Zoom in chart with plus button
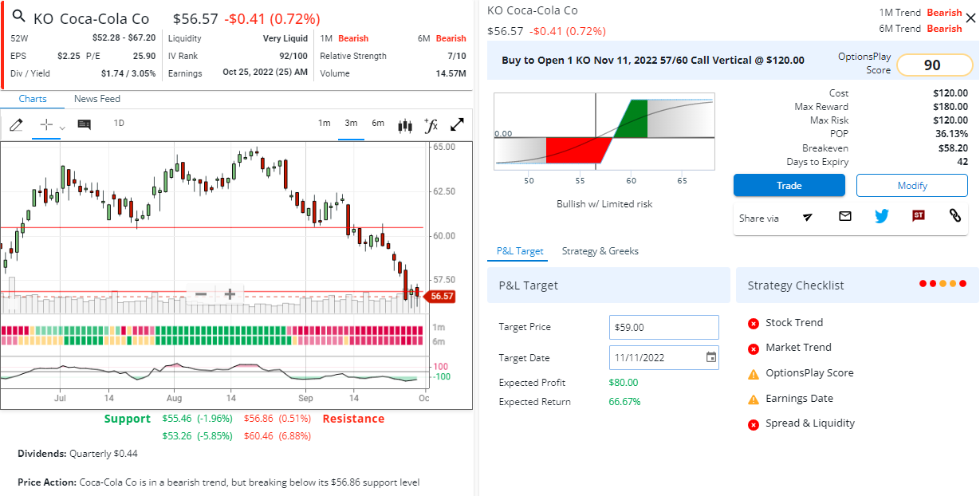The height and width of the screenshot is (496, 980). point(230,294)
